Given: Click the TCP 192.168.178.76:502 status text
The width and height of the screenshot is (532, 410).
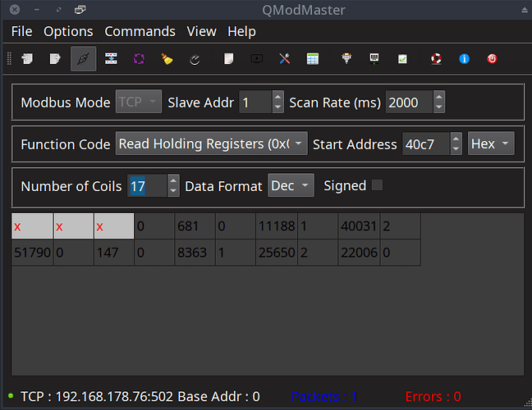Looking at the screenshot, I should pyautogui.click(x=97, y=396).
